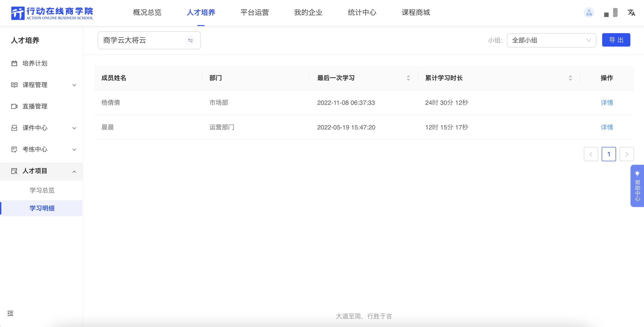Open the 概况总览 tab

(x=147, y=12)
